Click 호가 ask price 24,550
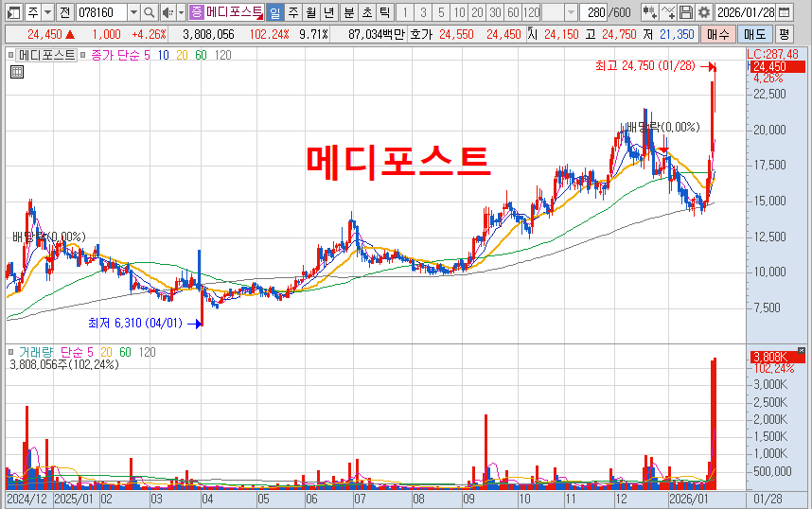Viewport: 812px width, 509px height. (456, 35)
